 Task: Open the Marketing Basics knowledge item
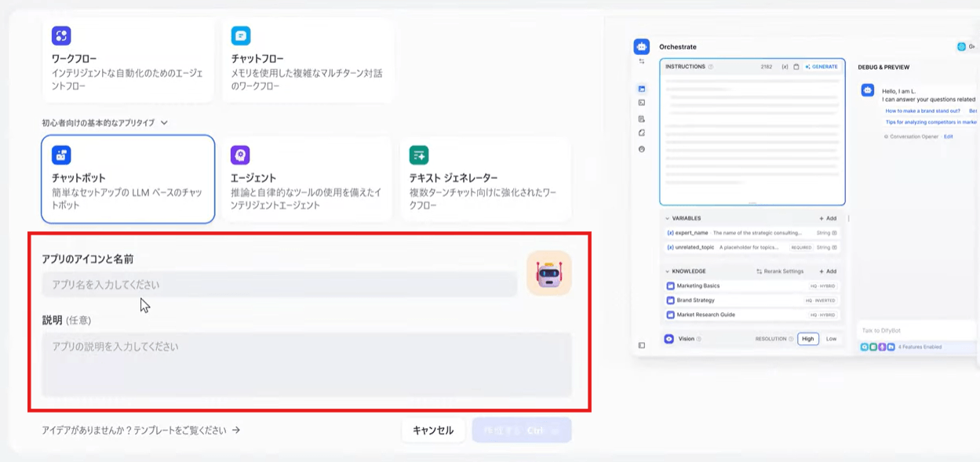click(x=751, y=286)
